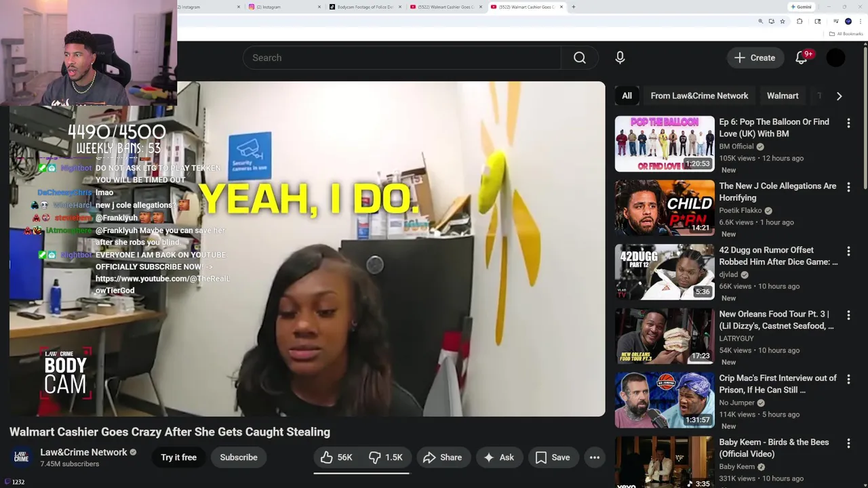This screenshot has height=488, width=868.
Task: Close the first Instagram tab
Action: click(239, 7)
